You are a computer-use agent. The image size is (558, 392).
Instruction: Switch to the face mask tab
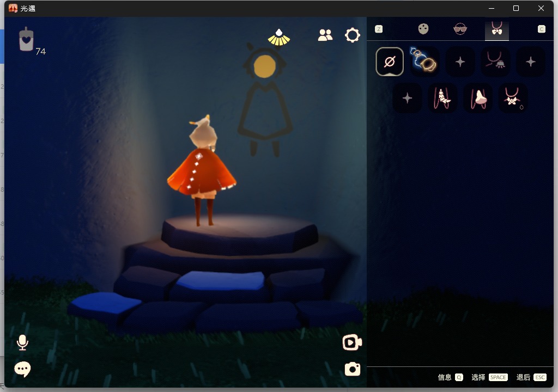423,29
